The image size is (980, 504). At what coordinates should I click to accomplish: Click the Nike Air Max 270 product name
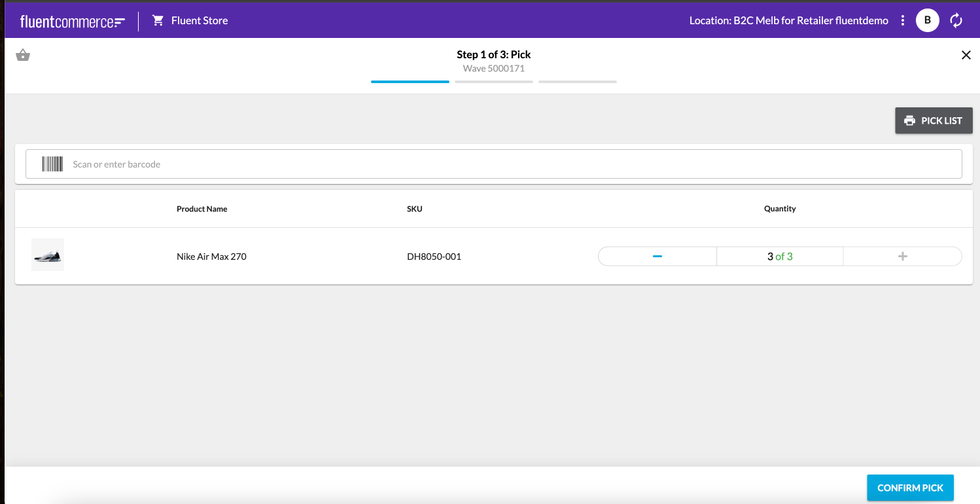[211, 257]
